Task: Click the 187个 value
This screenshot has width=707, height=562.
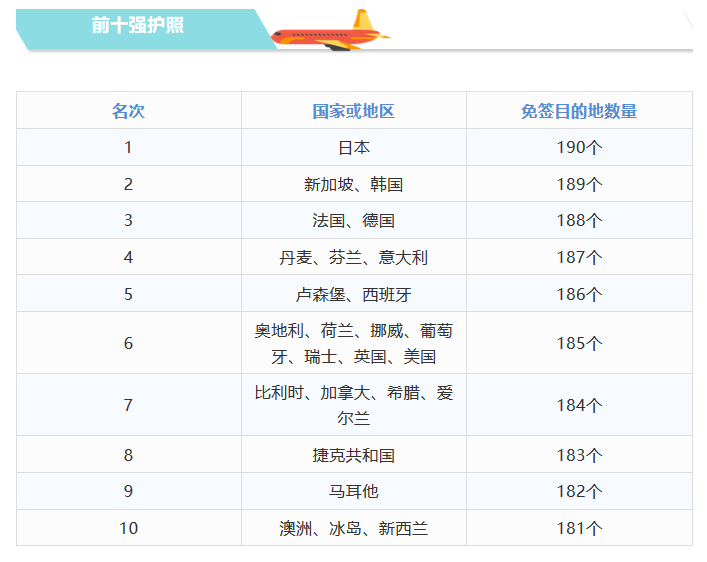Action: pyautogui.click(x=579, y=258)
